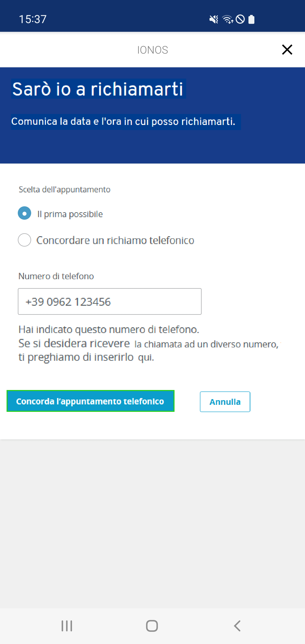Viewport: 305px width, 644px height.
Task: Tap the clock showing 15:37
Action: click(33, 19)
